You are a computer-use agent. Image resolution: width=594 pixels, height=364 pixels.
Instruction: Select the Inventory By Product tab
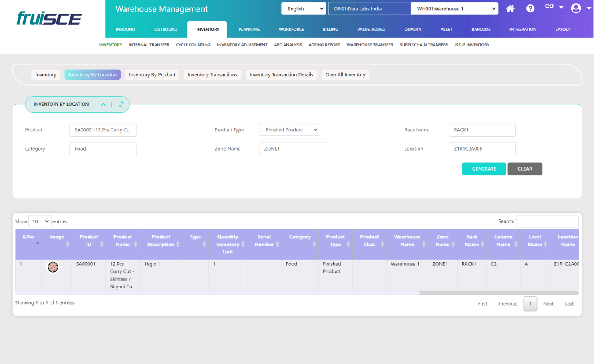152,75
